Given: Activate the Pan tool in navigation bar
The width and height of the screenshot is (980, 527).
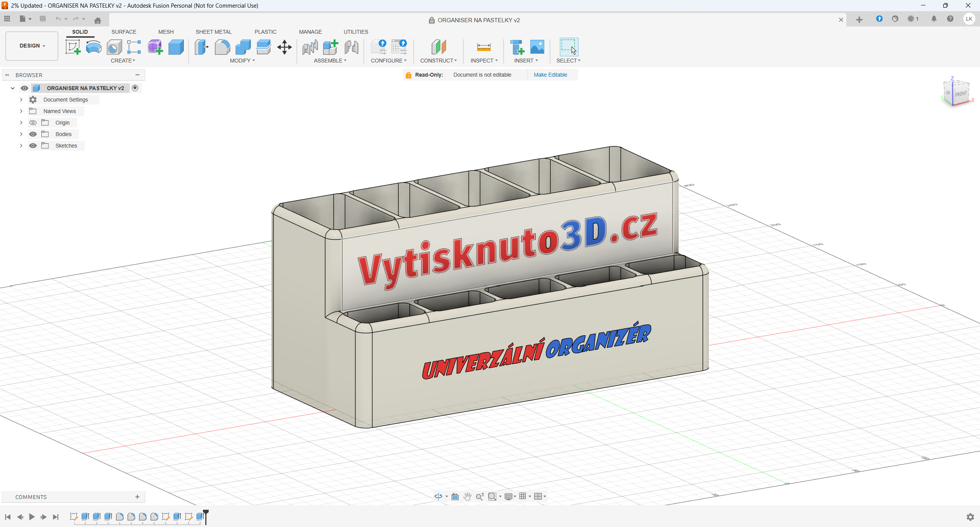Looking at the screenshot, I should point(468,496).
